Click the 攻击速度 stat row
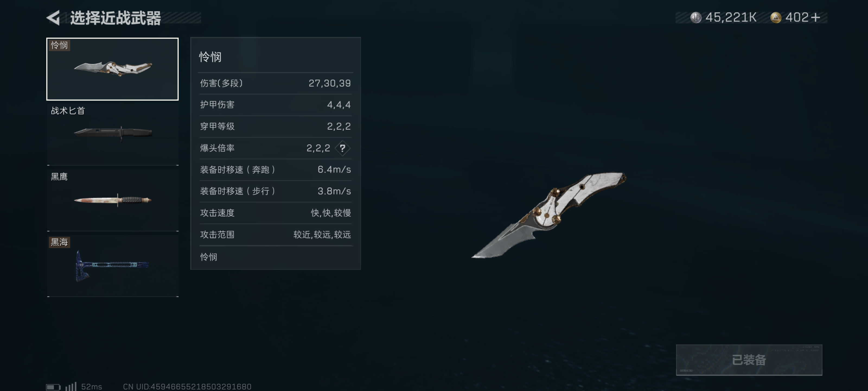868x391 pixels. coord(275,213)
